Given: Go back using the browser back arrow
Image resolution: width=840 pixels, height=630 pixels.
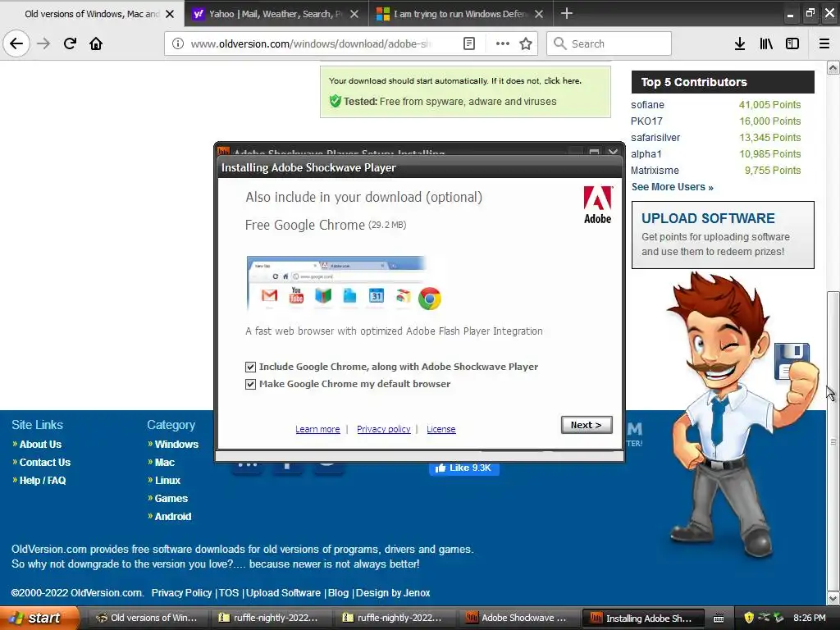Looking at the screenshot, I should click(x=16, y=43).
